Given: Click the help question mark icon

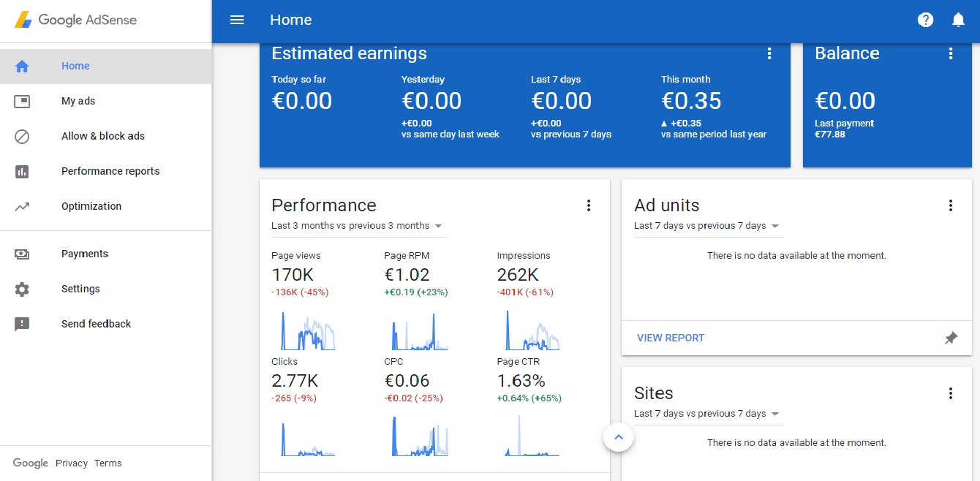Looking at the screenshot, I should [x=925, y=20].
